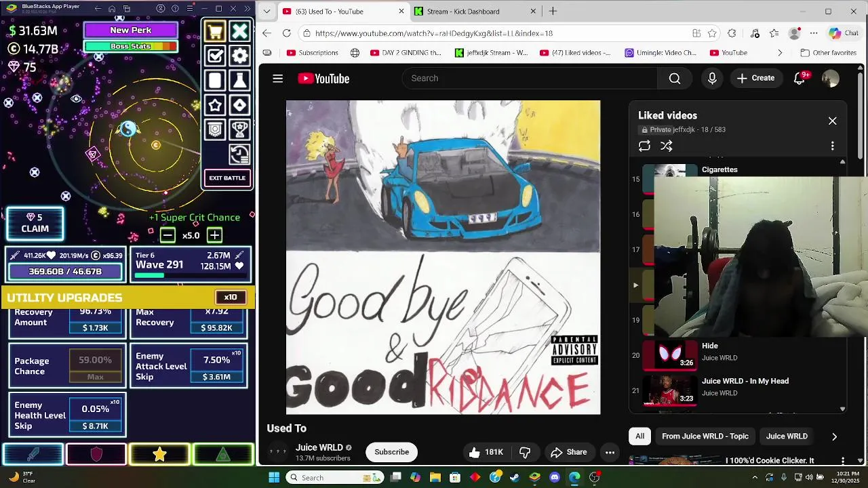Open BlueStacks help icon
Viewport: 868px width, 488px height.
coord(175,9)
